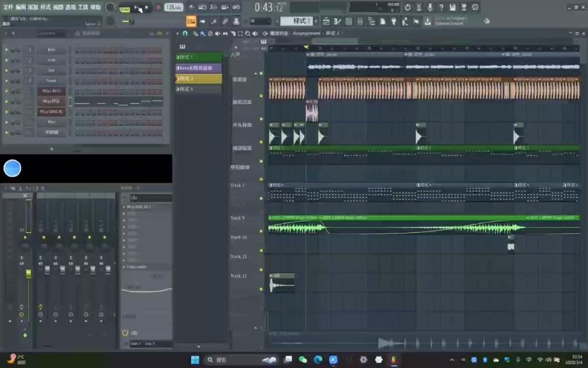This screenshot has width=588, height=368.
Task: Click the record button in transport
Action: (x=158, y=7)
